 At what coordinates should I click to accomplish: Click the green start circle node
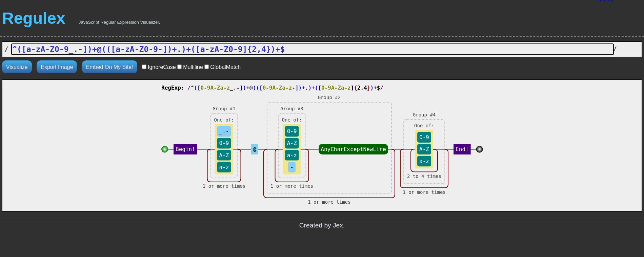pos(165,149)
